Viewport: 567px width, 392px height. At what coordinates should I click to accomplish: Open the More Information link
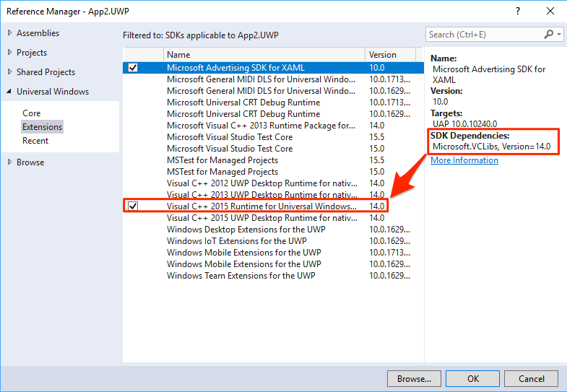(464, 160)
